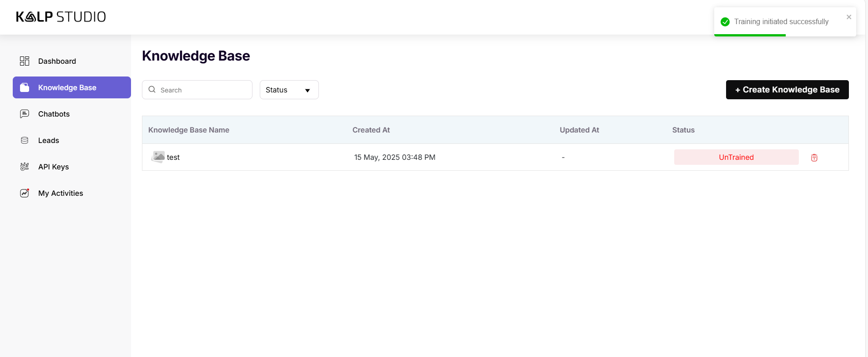
Task: Dismiss the training success notification
Action: (x=848, y=17)
